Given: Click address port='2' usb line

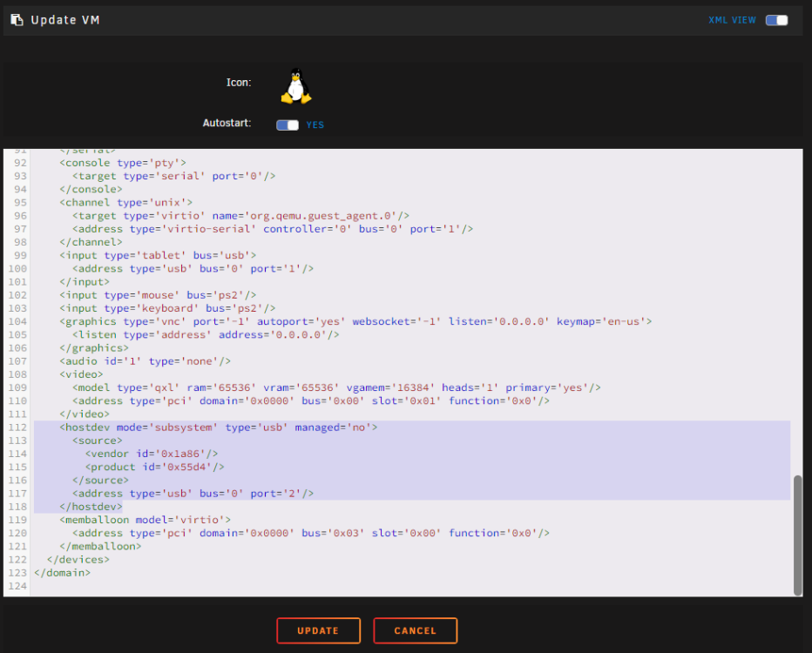Looking at the screenshot, I should pos(193,493).
